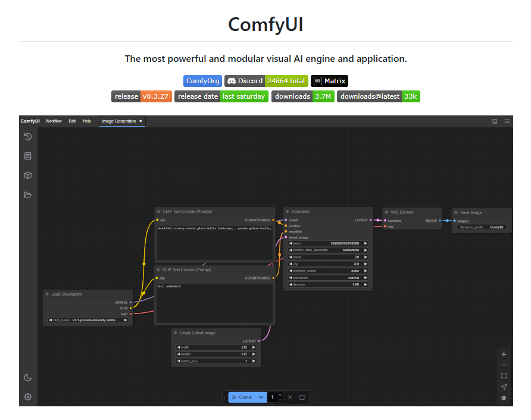Click the release v0.3.27 badge
Viewport: 531px width, 420px height.
[x=142, y=96]
